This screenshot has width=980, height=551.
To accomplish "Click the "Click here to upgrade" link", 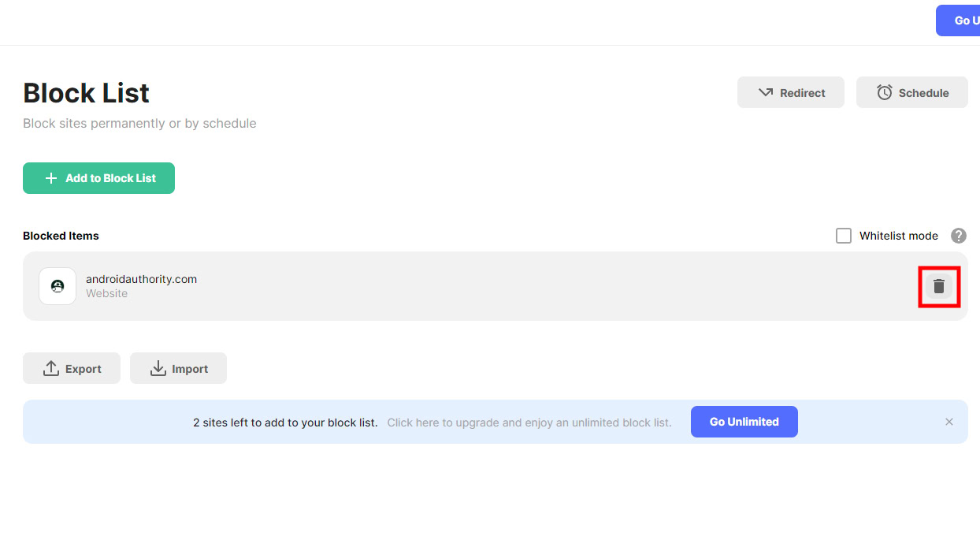I will click(x=529, y=423).
